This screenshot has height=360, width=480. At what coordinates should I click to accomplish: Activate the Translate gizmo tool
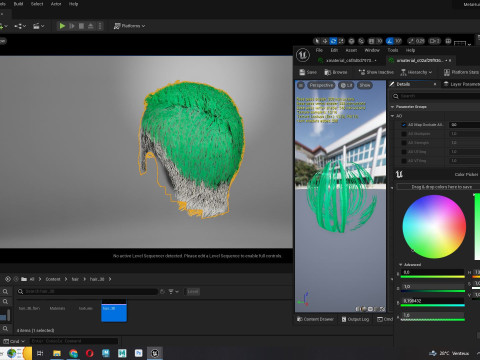click(x=325, y=41)
